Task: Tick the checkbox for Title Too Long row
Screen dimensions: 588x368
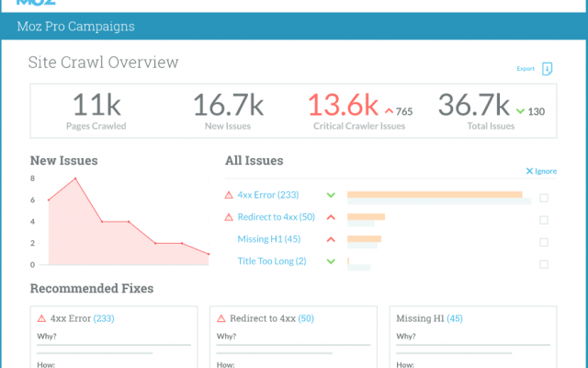Action: pyautogui.click(x=544, y=264)
